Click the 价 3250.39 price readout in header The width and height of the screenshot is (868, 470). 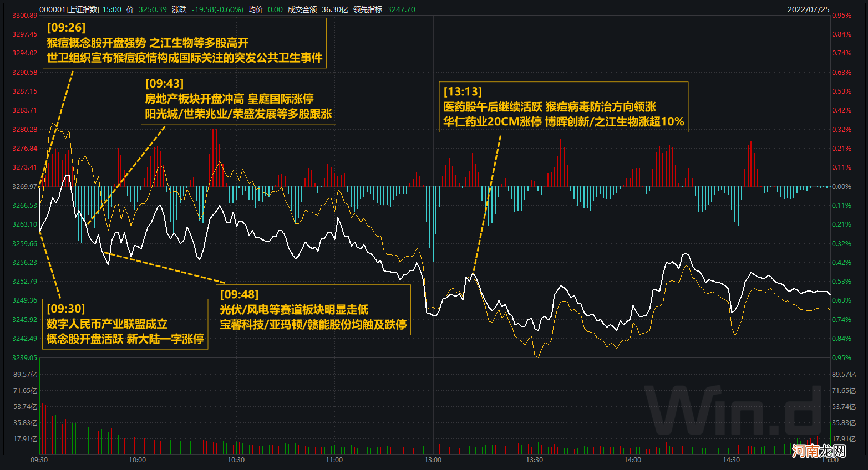[147, 9]
